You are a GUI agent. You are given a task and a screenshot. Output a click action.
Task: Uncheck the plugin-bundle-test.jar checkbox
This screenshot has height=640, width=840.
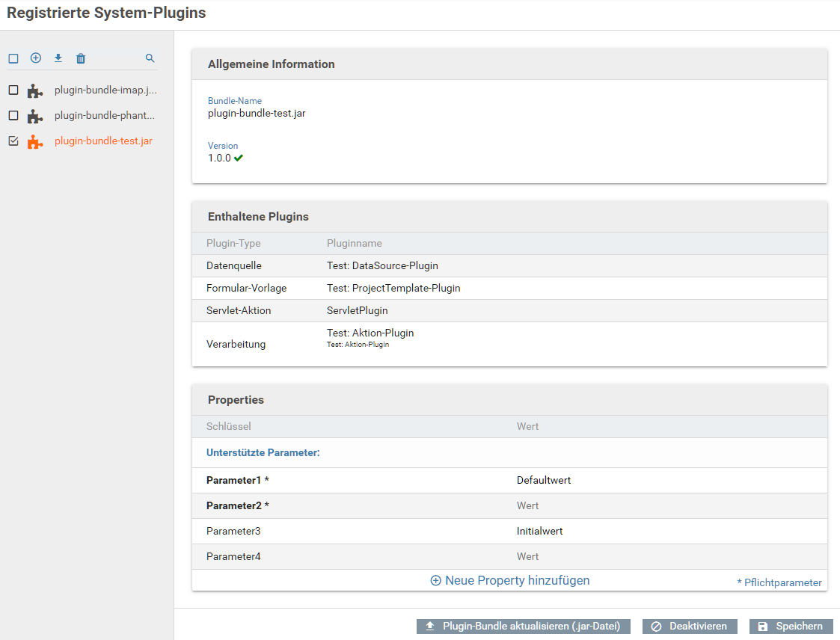(x=13, y=141)
